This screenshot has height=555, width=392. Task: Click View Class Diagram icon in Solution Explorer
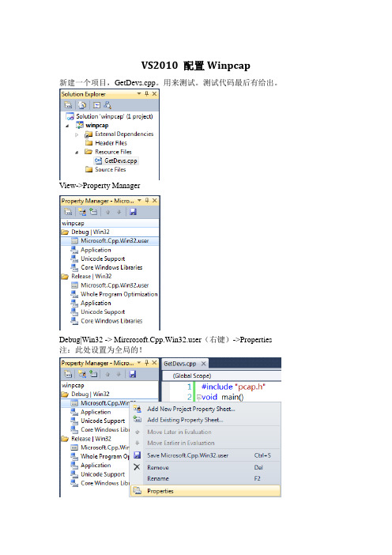(x=107, y=105)
